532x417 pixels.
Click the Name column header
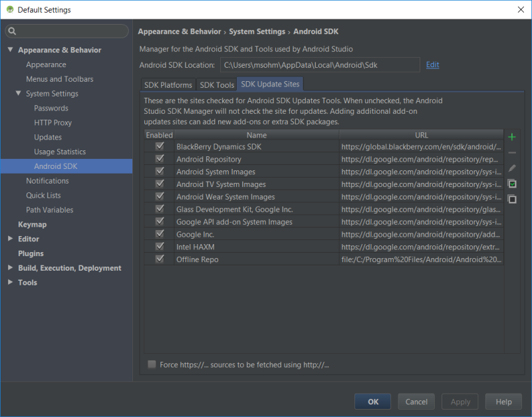click(257, 135)
